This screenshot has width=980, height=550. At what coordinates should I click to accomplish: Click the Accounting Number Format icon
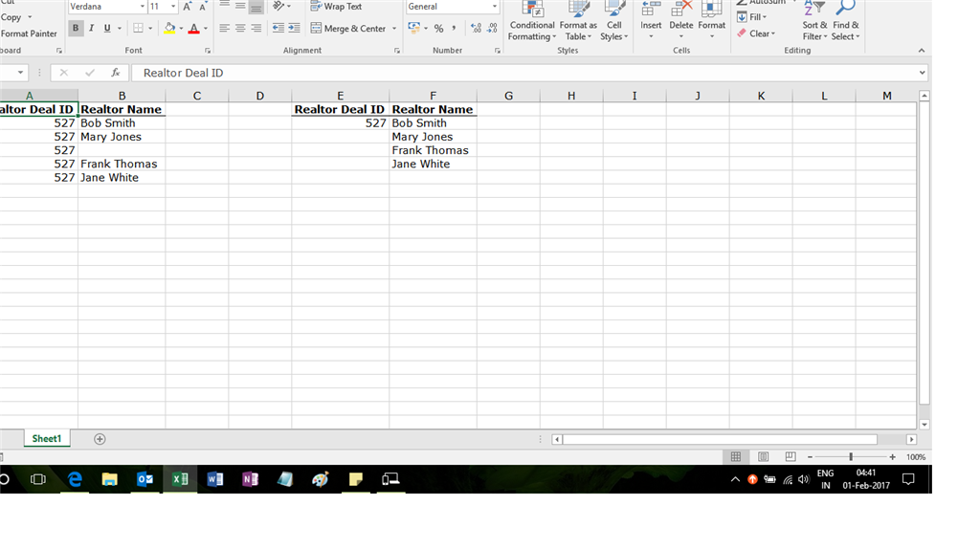coord(413,28)
